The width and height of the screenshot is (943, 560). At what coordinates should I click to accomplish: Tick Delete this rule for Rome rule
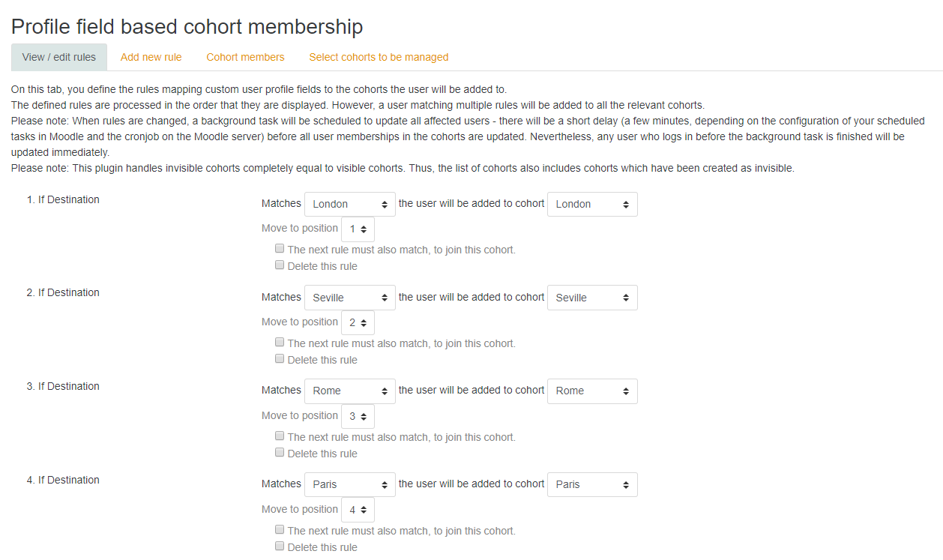(x=280, y=453)
